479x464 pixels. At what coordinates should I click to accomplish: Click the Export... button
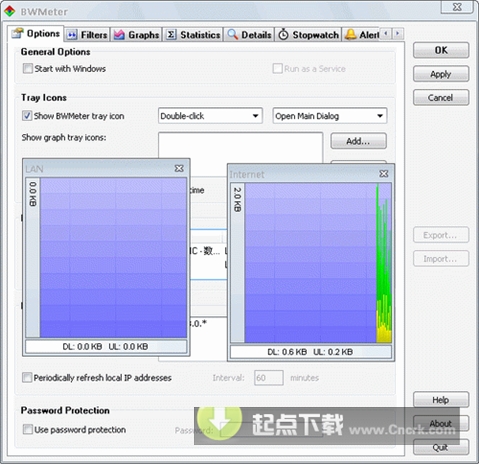[x=441, y=235]
